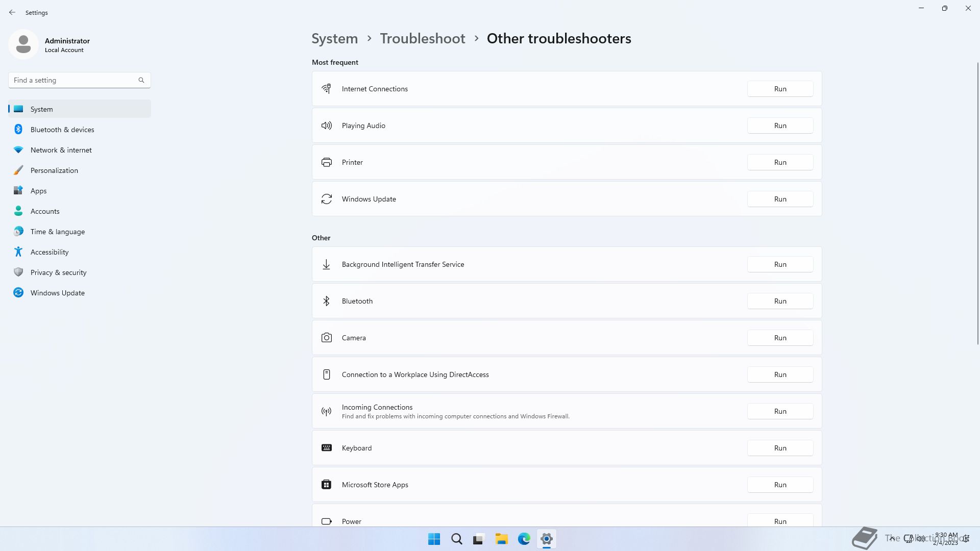Select Time & language in the sidebar

pos(58,232)
